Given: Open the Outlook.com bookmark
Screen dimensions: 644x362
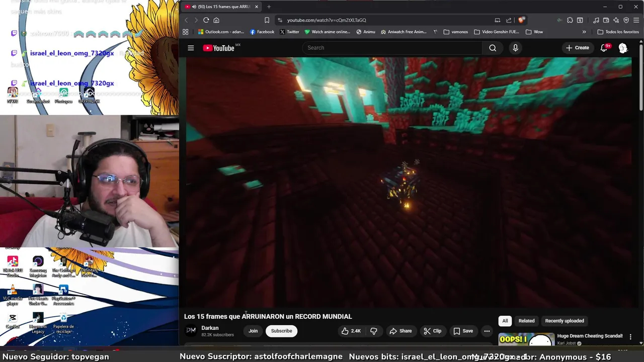Looking at the screenshot, I should (221, 32).
